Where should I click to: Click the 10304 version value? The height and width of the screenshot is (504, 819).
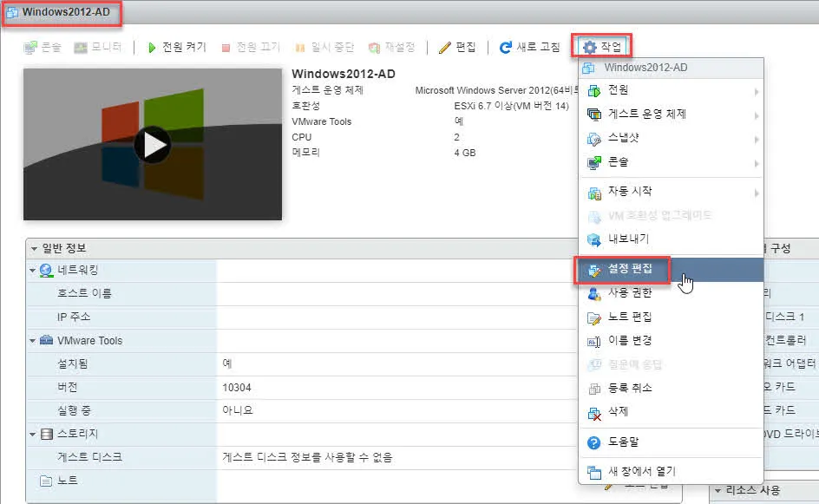[x=237, y=388]
